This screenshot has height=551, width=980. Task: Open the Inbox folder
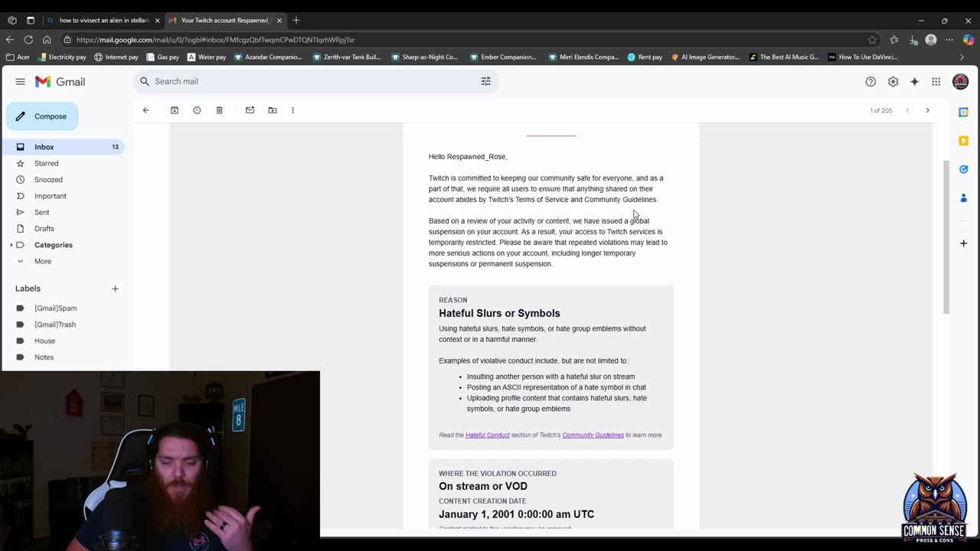click(64, 147)
